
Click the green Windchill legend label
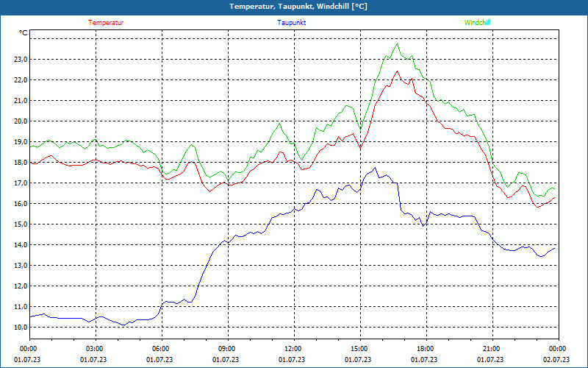coord(477,23)
